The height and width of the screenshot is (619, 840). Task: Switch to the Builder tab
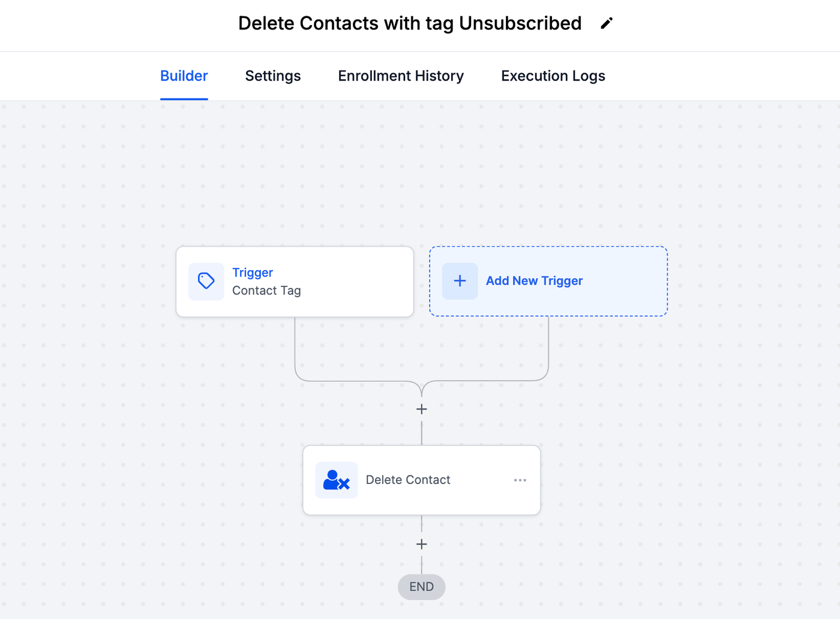tap(184, 76)
